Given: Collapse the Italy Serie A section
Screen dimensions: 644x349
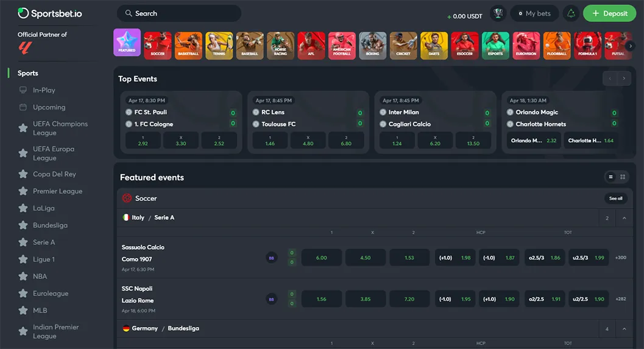Looking at the screenshot, I should 625,218.
